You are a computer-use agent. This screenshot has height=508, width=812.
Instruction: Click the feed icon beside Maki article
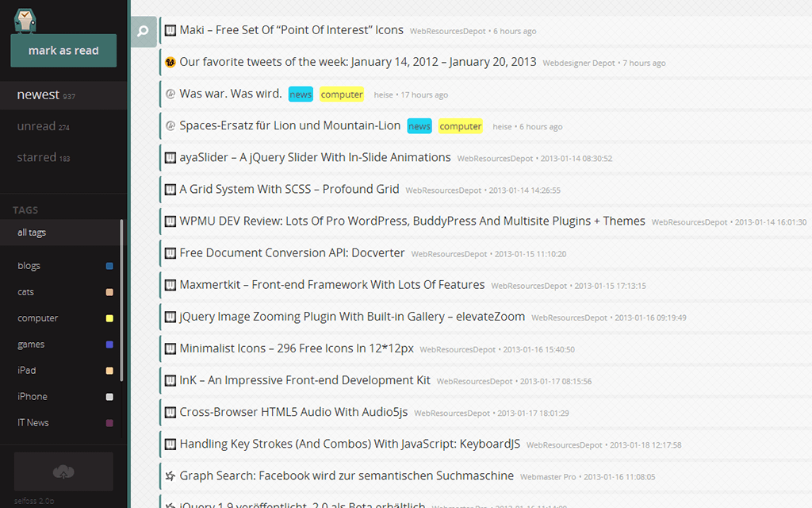(x=170, y=30)
